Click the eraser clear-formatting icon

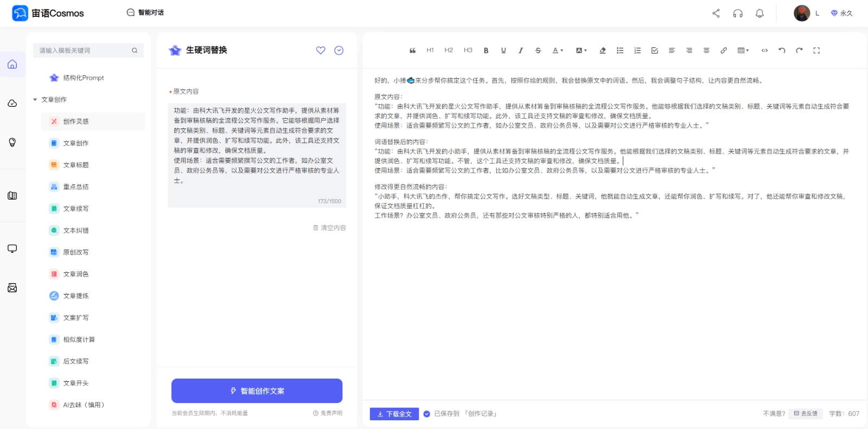[x=602, y=50]
